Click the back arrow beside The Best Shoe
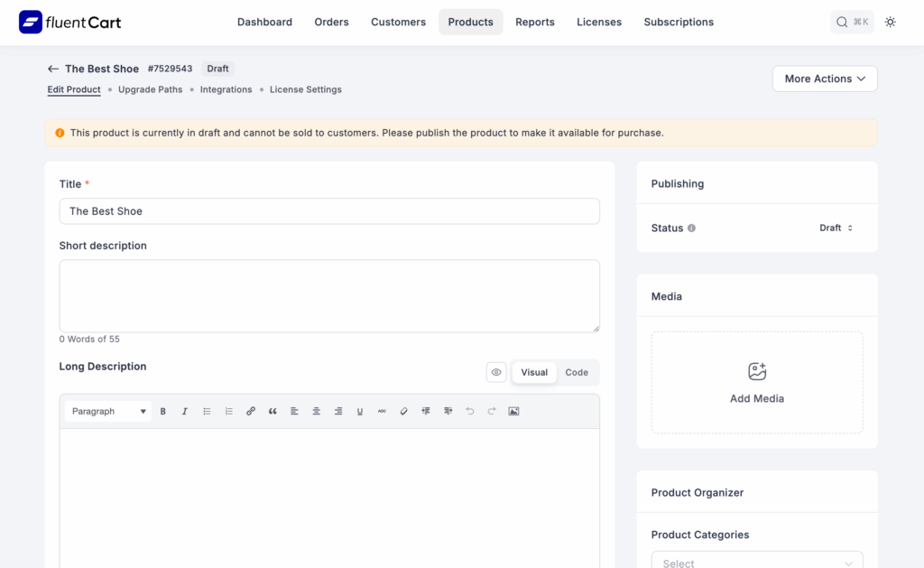This screenshot has width=924, height=568. pyautogui.click(x=53, y=69)
